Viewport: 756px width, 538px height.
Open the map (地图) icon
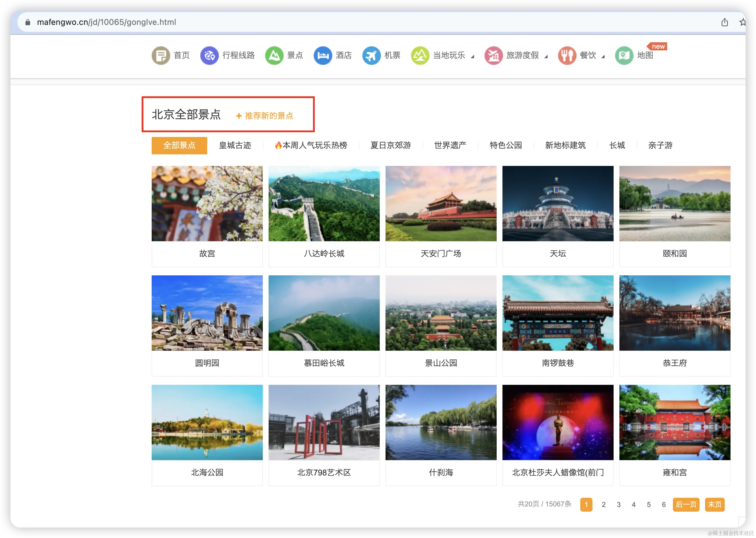pyautogui.click(x=624, y=55)
